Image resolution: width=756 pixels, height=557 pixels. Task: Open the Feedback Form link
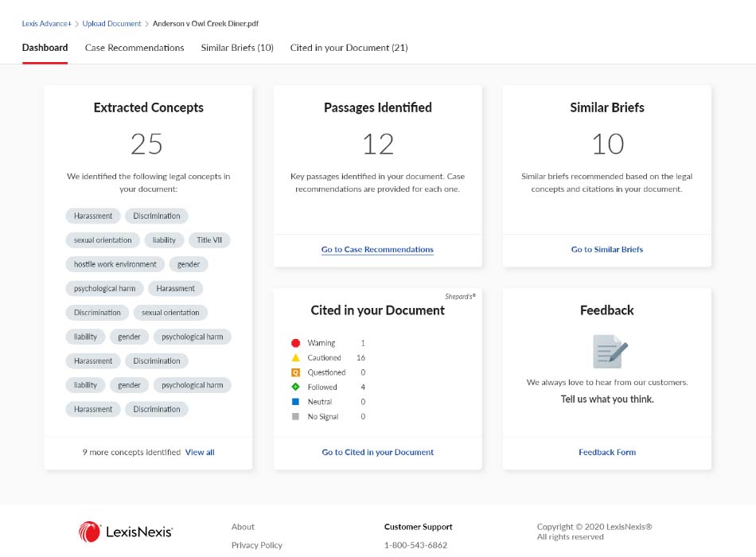pyautogui.click(x=607, y=452)
